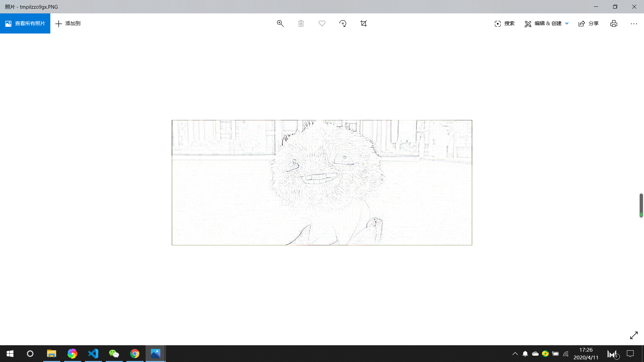The image size is (644, 362).
Task: Click the sketch image in viewer
Action: [x=322, y=183]
